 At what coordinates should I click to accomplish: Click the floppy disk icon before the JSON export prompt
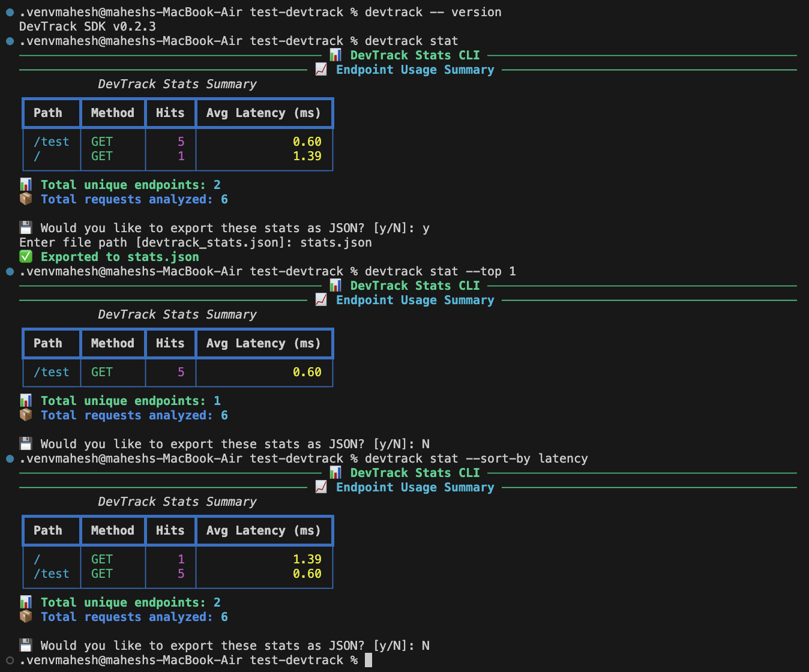[25, 227]
